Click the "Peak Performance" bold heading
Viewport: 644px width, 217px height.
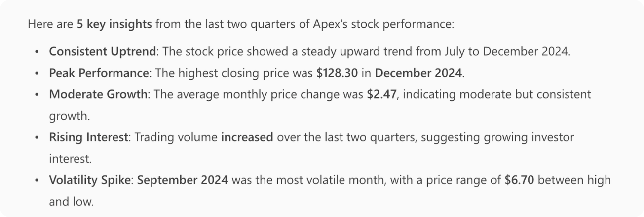(x=99, y=73)
